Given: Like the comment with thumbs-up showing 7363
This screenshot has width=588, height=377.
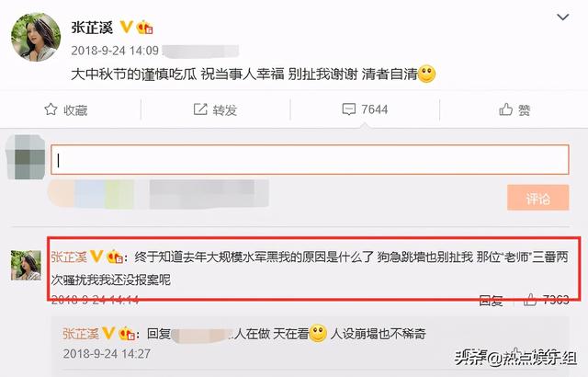Looking at the screenshot, I should pos(530,300).
